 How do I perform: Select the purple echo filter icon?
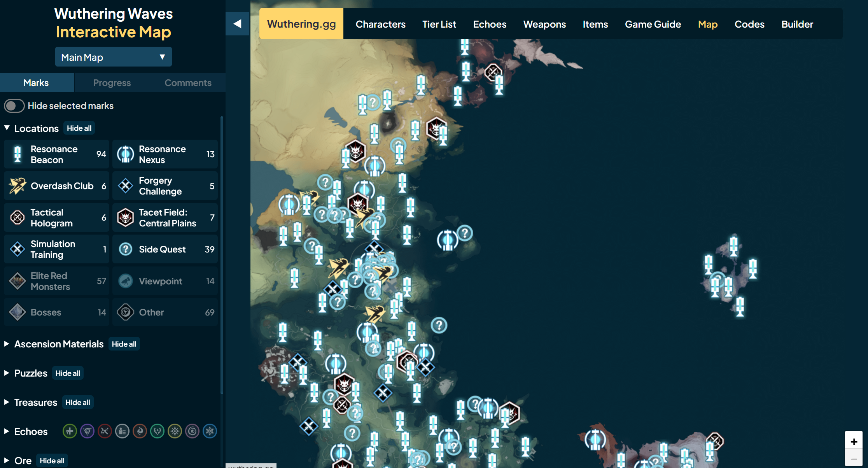(87, 431)
